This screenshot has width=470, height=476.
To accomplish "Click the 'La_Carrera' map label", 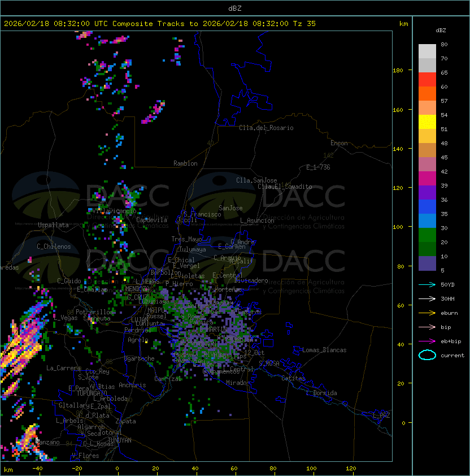I will click(x=63, y=368).
